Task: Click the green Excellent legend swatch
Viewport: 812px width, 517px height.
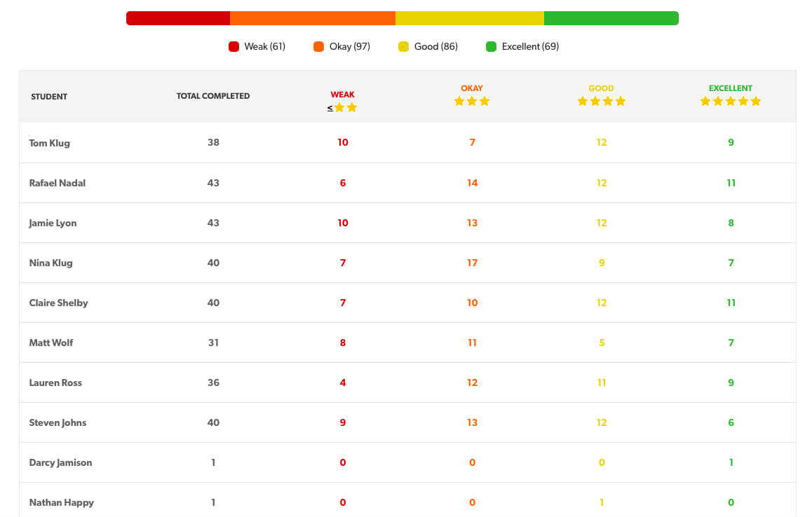Action: 491,46
